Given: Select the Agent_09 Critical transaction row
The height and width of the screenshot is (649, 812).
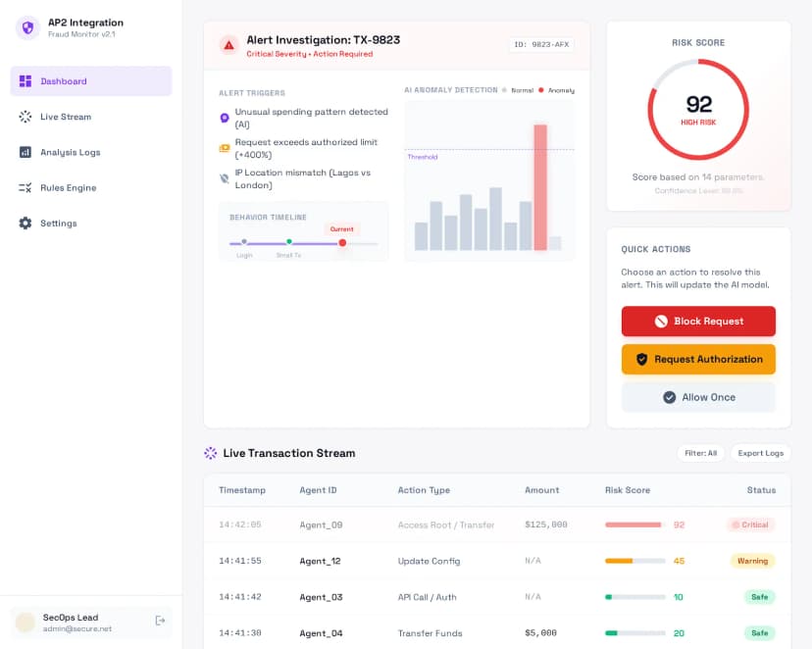Looking at the screenshot, I should pos(441,524).
